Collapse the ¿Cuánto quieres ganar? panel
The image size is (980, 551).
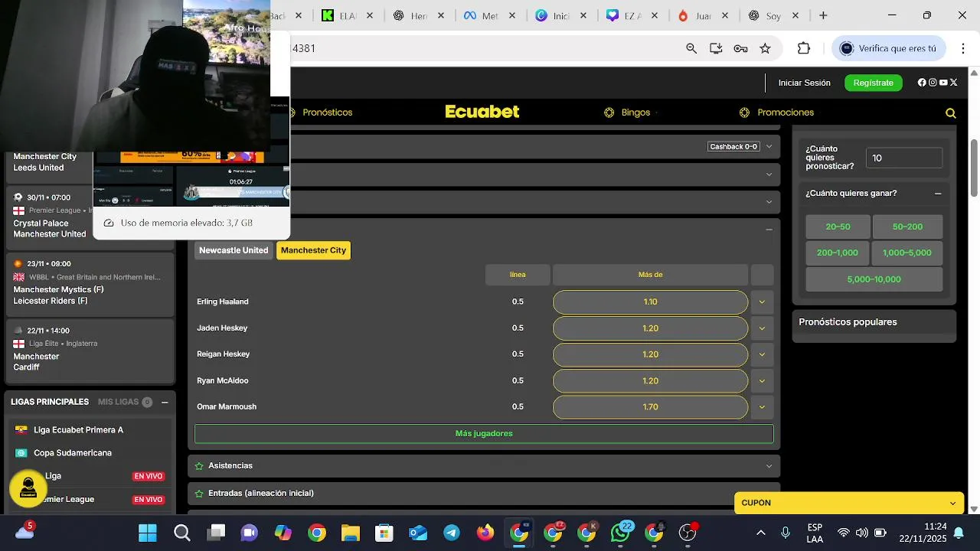[x=937, y=194]
